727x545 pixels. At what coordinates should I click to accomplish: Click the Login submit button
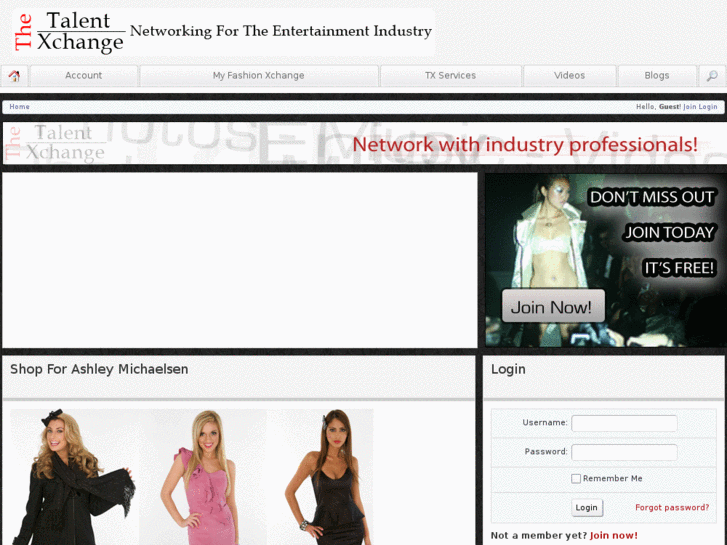coord(587,507)
